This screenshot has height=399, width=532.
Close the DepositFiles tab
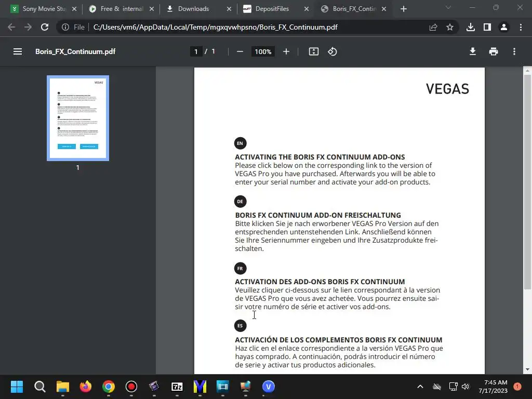coord(307,9)
